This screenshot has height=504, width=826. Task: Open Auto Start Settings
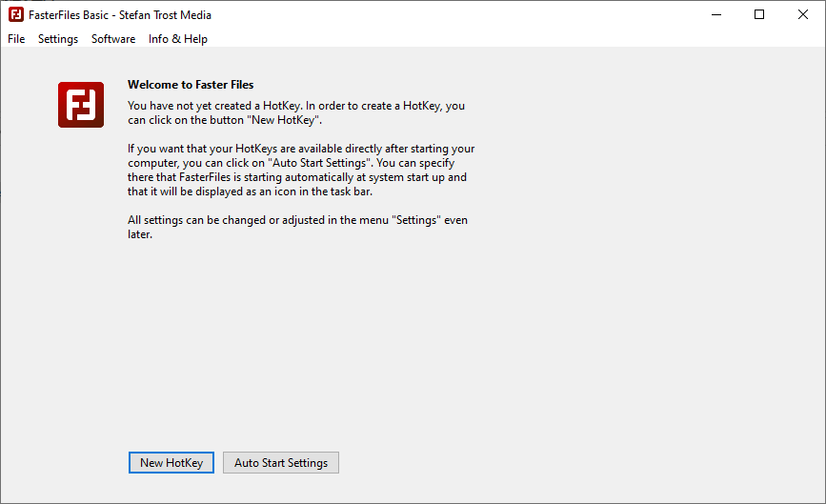[x=281, y=463]
